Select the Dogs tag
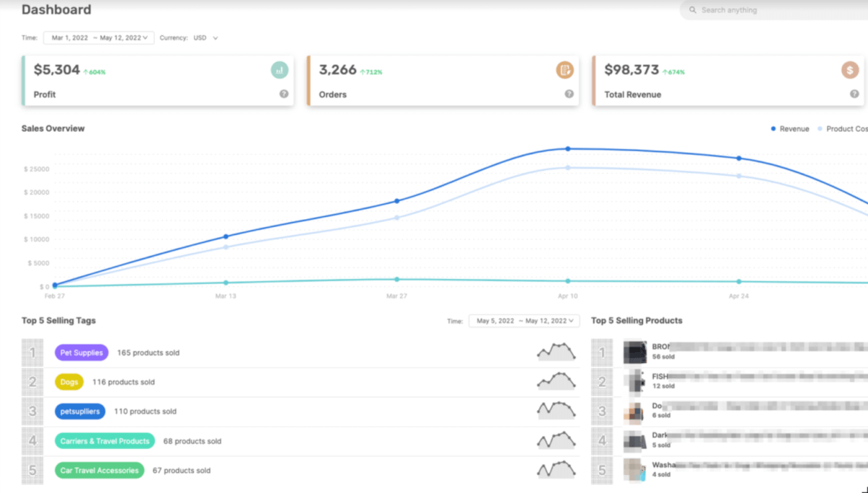 (x=69, y=382)
